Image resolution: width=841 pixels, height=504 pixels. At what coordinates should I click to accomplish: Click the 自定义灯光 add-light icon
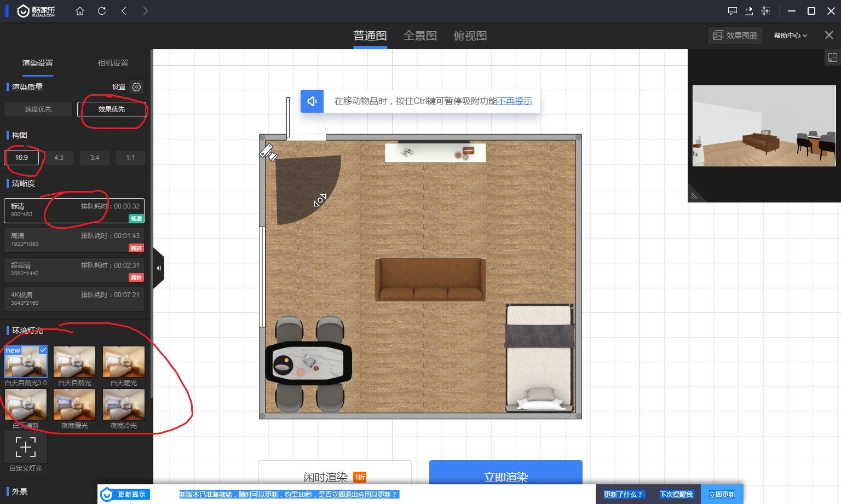pyautogui.click(x=25, y=447)
